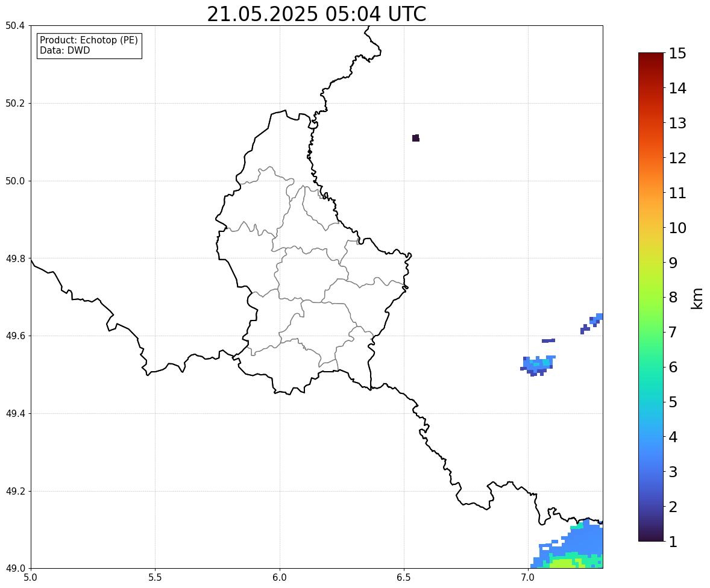Click the colorbar tick value 1
Screen dimensions: 710x588
tap(673, 542)
